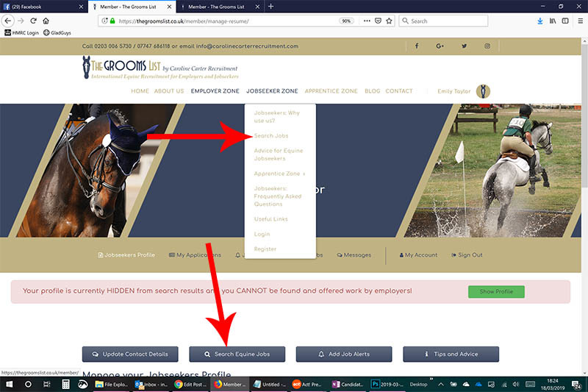This screenshot has height=392, width=588.
Task: Switch to the OneNote Candidat taskbar item
Action: 348,384
